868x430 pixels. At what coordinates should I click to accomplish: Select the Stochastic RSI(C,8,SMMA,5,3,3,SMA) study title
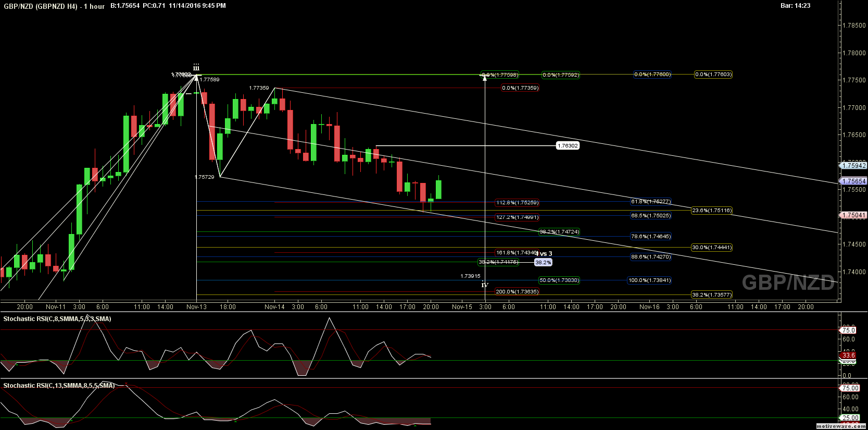point(57,319)
